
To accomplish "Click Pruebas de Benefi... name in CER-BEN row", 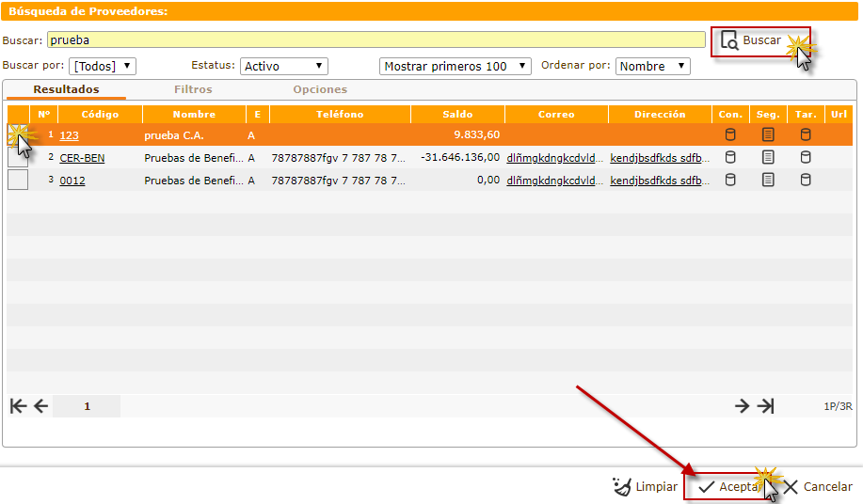I will coord(194,158).
